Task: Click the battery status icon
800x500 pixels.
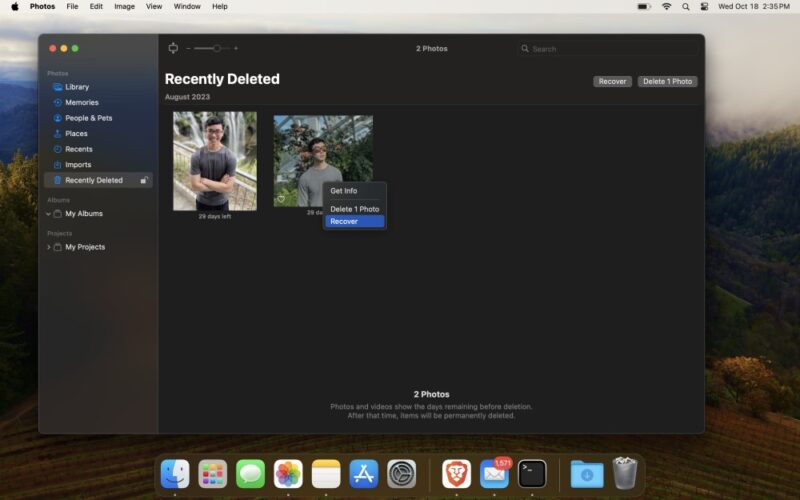Action: coord(644,7)
